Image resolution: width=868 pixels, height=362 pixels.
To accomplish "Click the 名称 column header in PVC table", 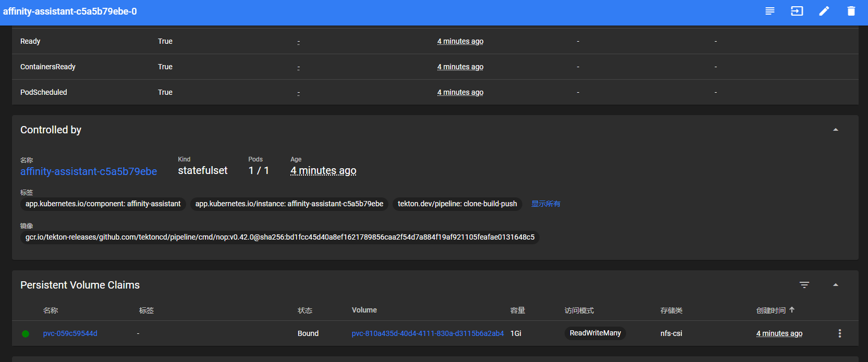I will tap(51, 310).
